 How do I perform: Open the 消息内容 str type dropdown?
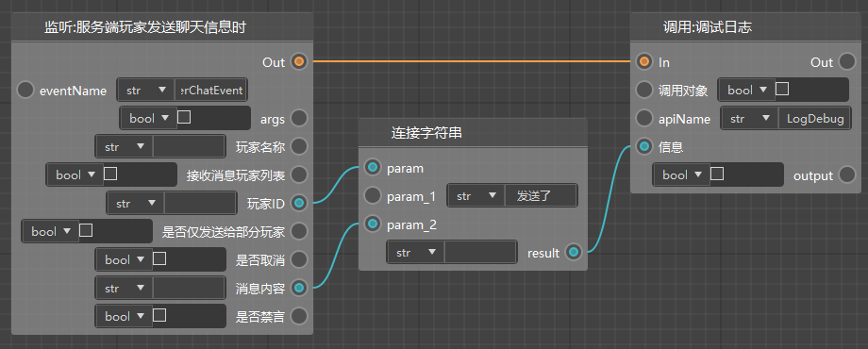click(x=125, y=288)
